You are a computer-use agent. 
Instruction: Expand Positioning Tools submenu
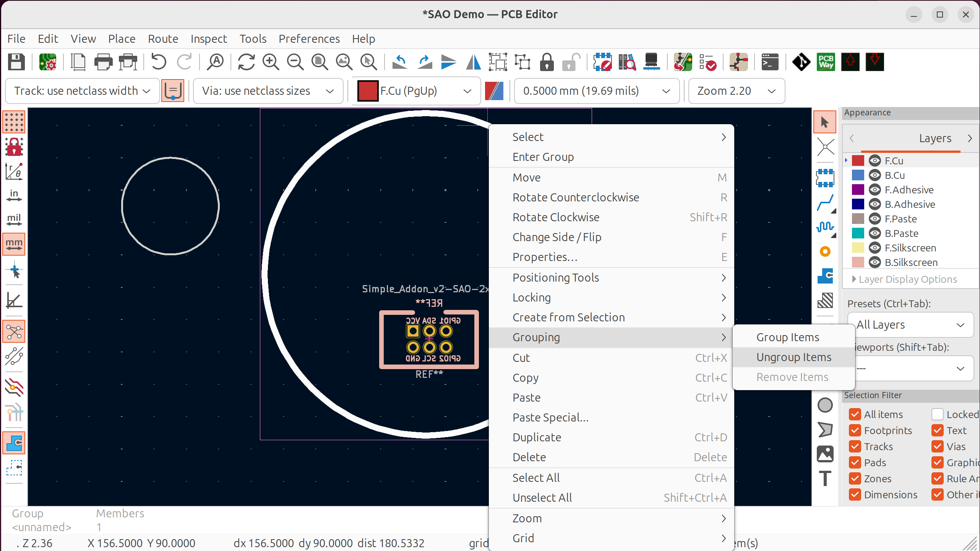click(611, 278)
